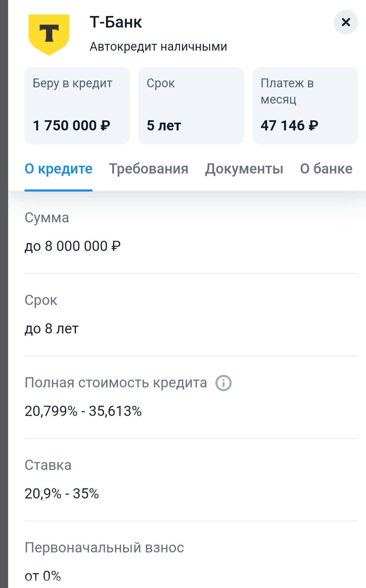Open info tooltip for full credit cost
Viewport: 366px width, 588px height.
(x=224, y=383)
